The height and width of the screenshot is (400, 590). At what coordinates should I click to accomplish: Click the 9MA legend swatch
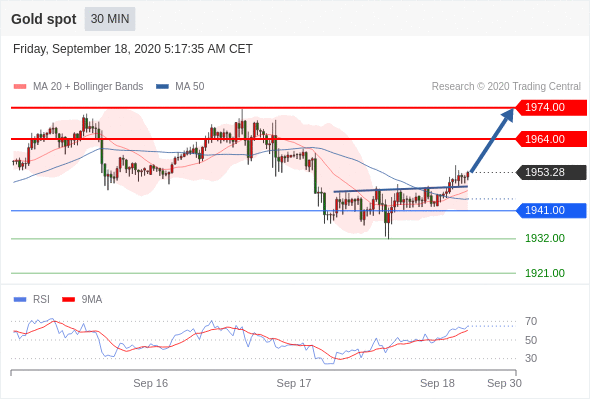point(68,300)
